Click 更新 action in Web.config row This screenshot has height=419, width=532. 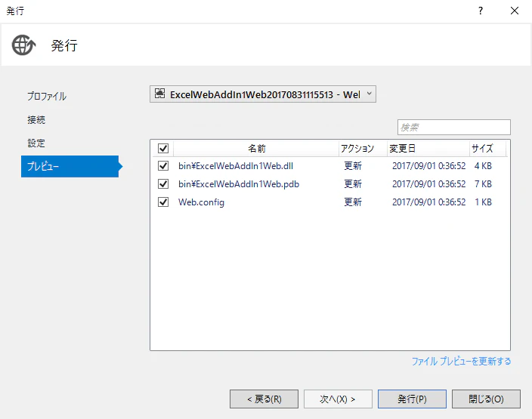pyautogui.click(x=353, y=202)
